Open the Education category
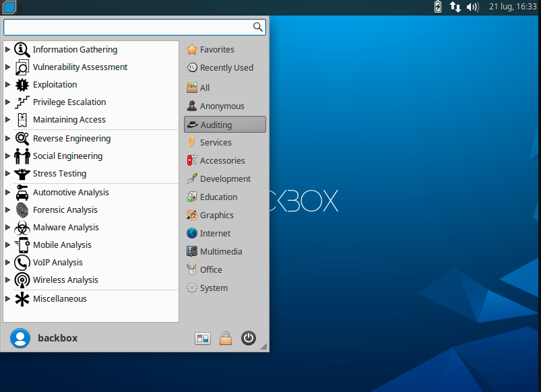Image resolution: width=541 pixels, height=392 pixels. click(225, 197)
